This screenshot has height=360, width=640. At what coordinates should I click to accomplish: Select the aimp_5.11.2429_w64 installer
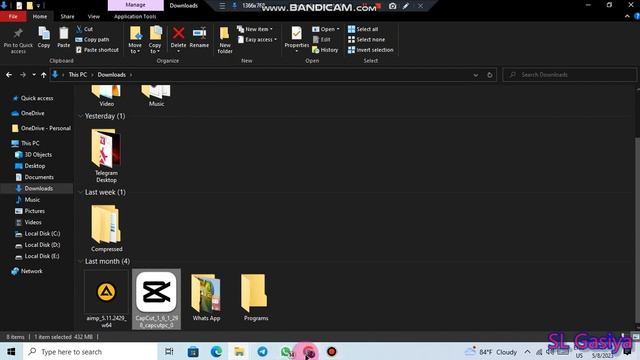(106, 299)
